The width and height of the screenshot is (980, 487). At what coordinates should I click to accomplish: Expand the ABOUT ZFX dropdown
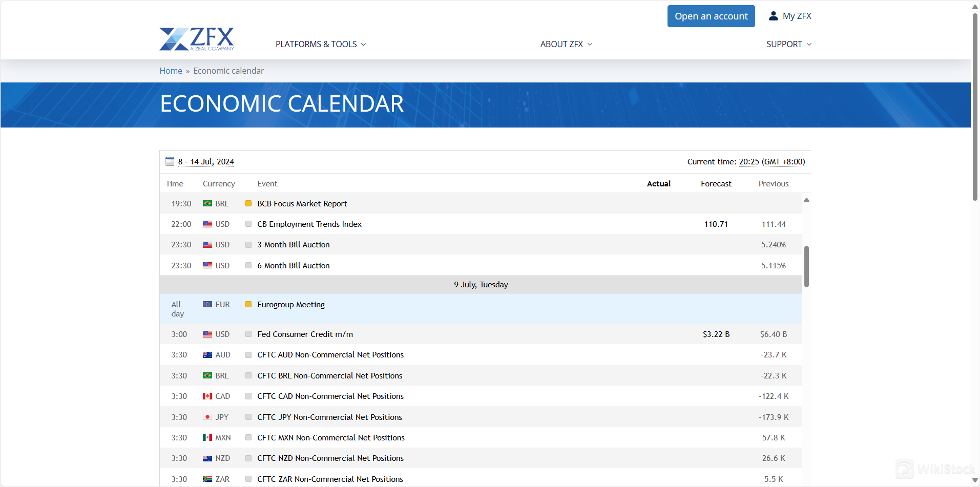tap(566, 44)
